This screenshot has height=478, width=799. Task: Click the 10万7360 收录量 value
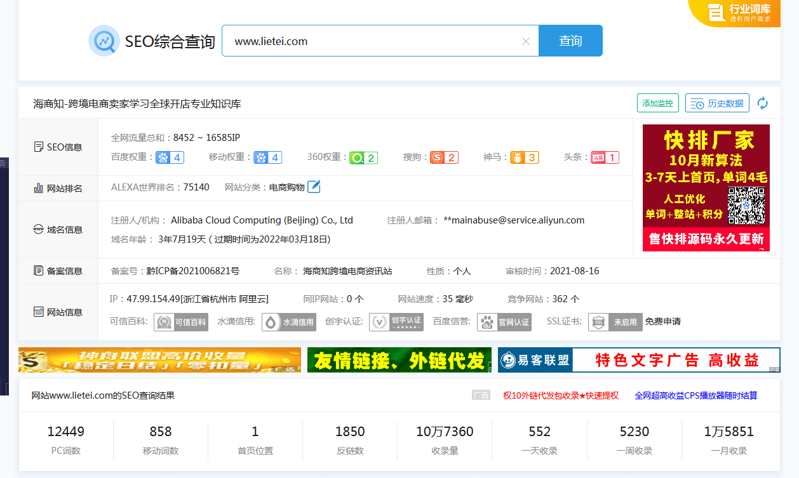point(445,432)
